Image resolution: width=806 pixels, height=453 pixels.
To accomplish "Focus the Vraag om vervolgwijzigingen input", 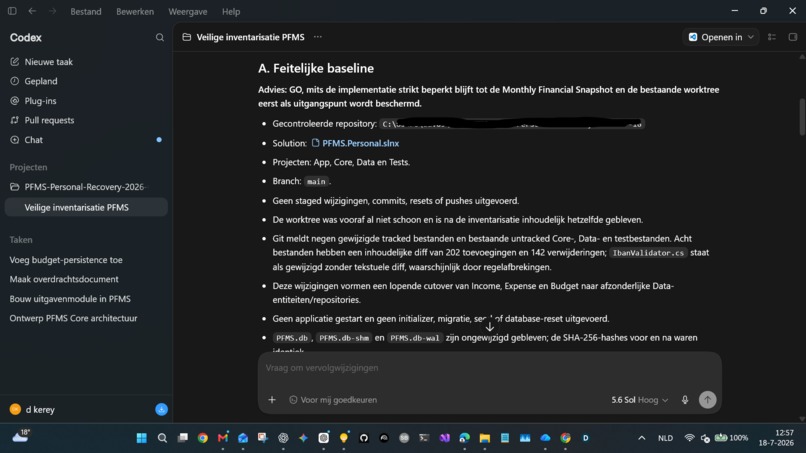I will point(489,368).
